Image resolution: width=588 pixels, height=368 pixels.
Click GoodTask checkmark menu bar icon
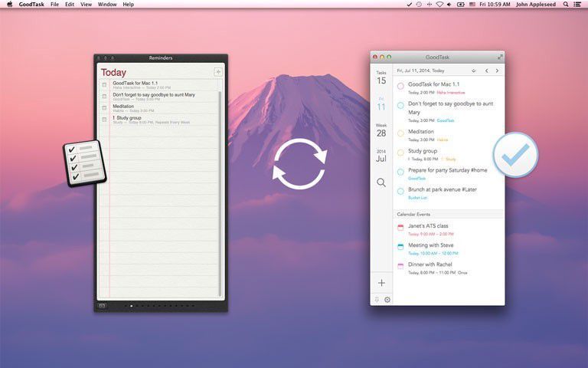tap(409, 5)
